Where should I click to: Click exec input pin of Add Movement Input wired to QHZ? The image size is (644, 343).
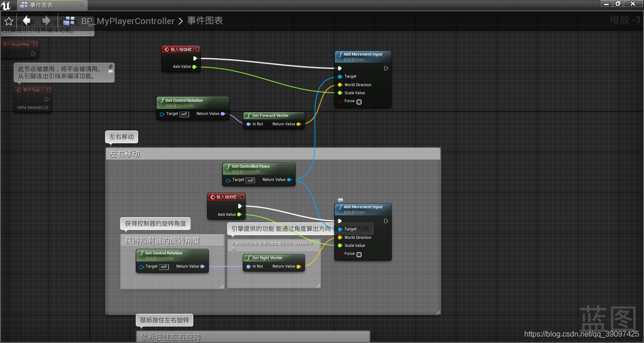click(340, 68)
